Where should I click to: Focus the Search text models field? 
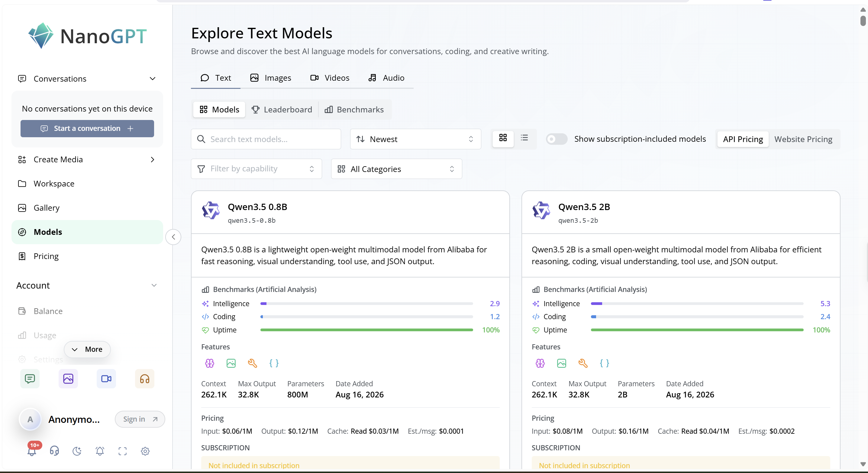266,139
